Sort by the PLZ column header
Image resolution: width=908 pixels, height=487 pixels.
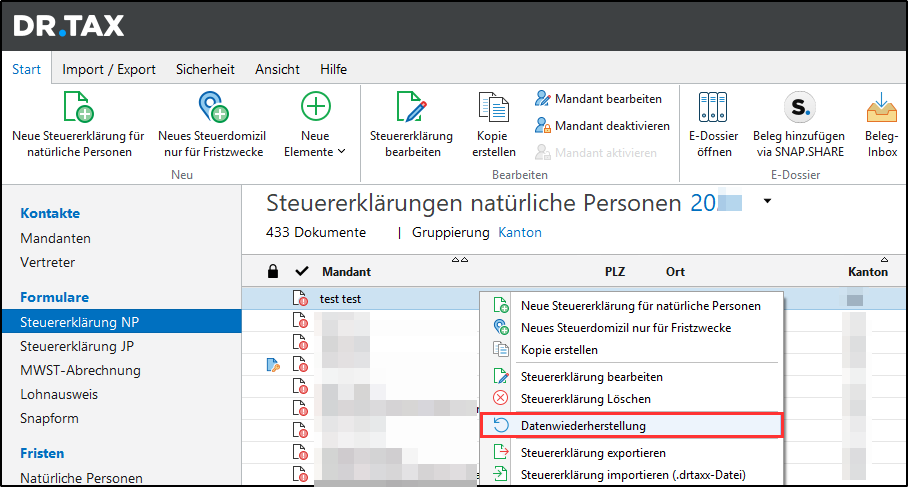615,272
